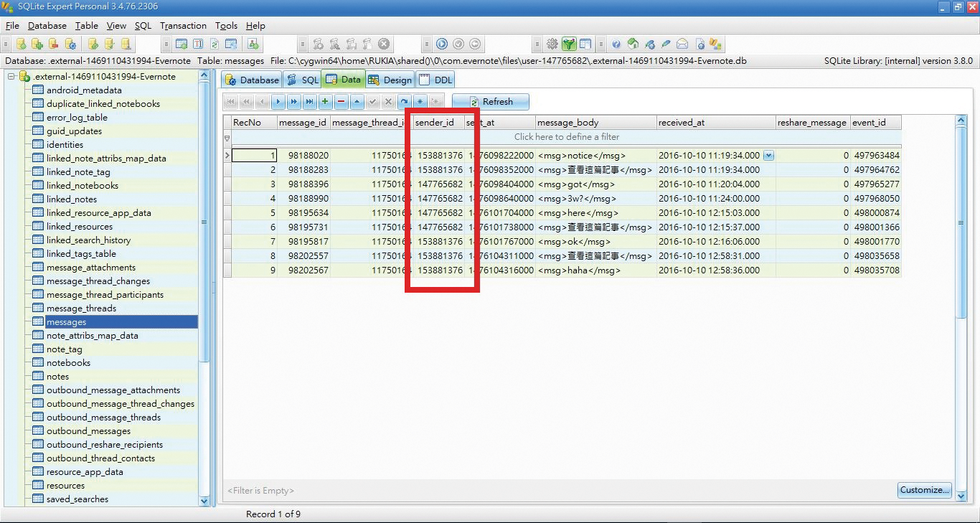Collapse the .external-1469110431994-Evernote database node
Viewport: 980px width, 523px height.
pyautogui.click(x=11, y=76)
